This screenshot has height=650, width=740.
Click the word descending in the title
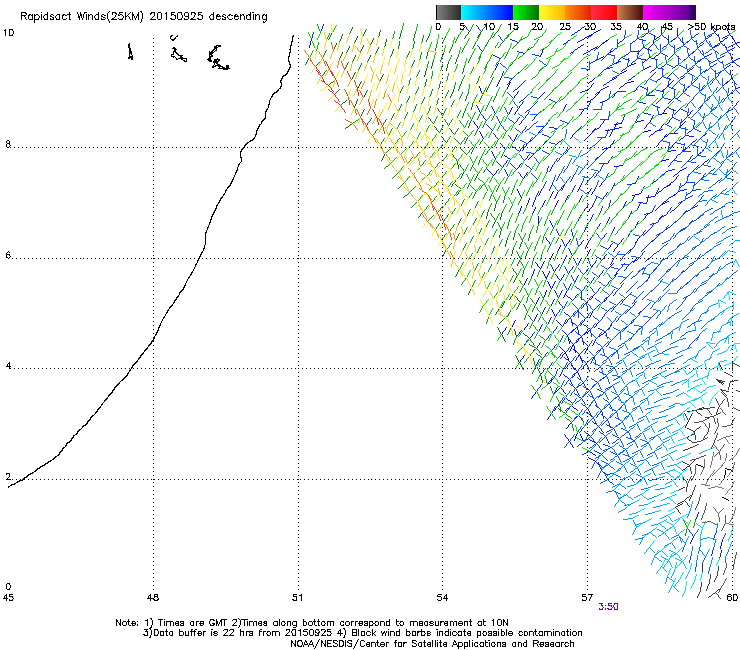pos(238,17)
